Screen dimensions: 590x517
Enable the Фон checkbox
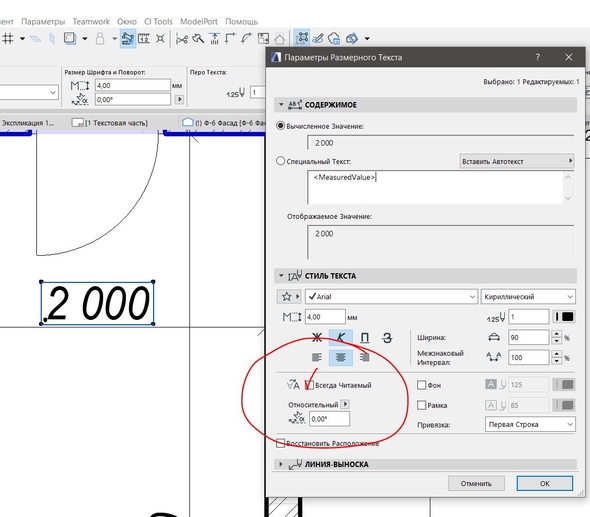tap(421, 385)
